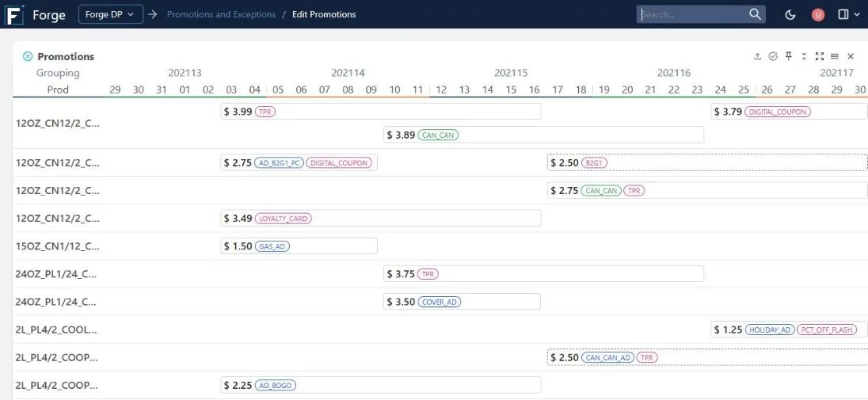The height and width of the screenshot is (400, 868).
Task: Click the LOYALTY_CARD tag
Action: [x=284, y=219]
